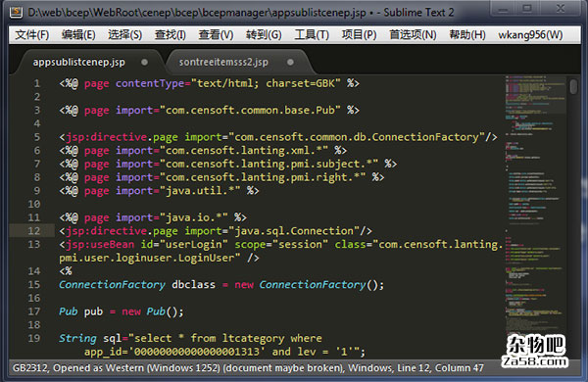The height and width of the screenshot is (382, 588).
Task: Click line number 15 in the gutter
Action: 34,284
